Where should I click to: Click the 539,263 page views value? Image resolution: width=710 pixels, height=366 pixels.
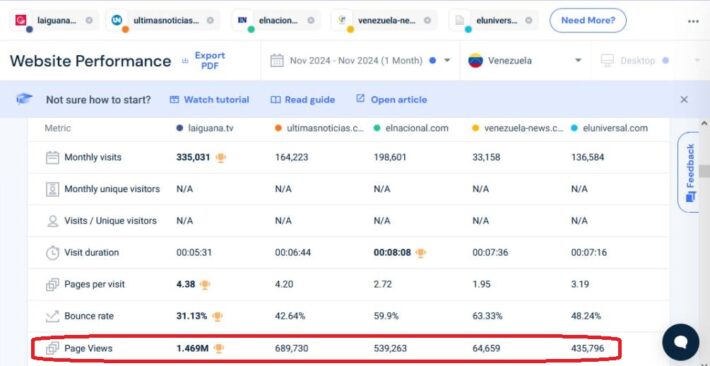(x=390, y=348)
